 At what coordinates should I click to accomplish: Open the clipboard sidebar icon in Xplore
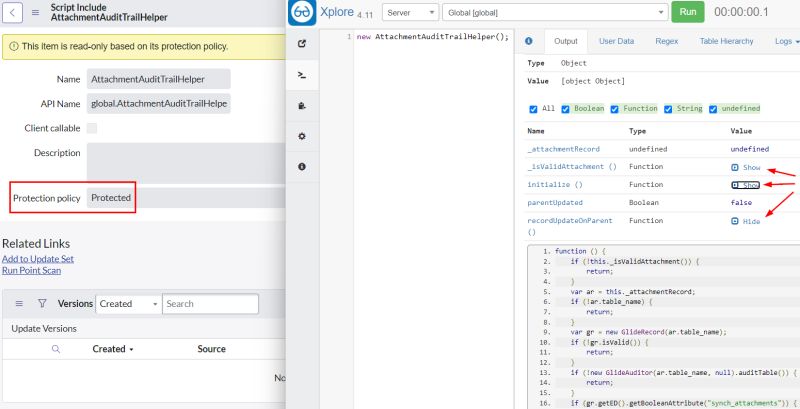point(302,106)
